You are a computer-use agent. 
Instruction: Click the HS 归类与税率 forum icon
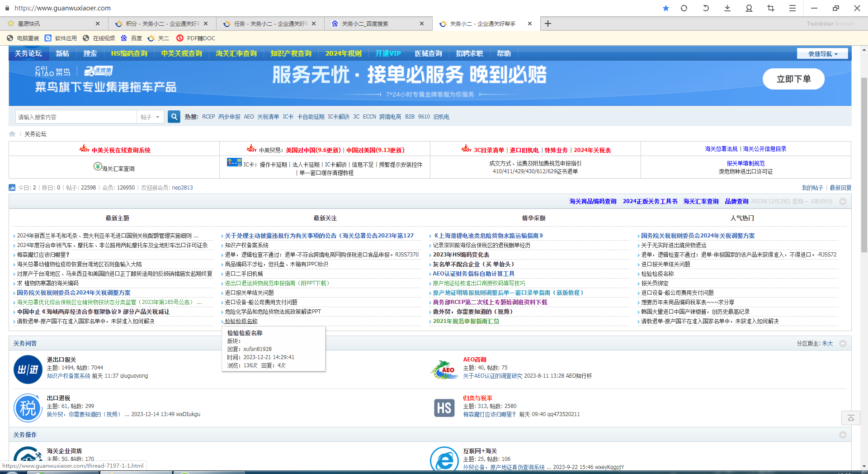point(444,408)
